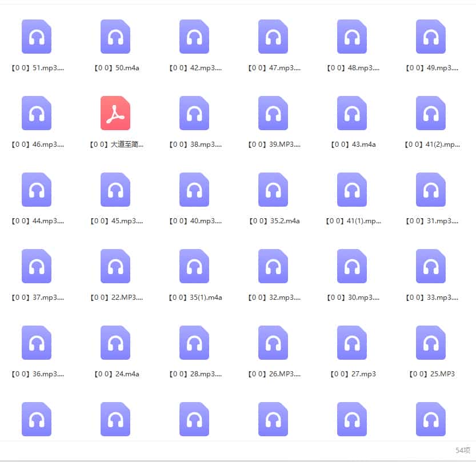Open the 50.m4a audio file icon
Image resolution: width=476 pixels, height=462 pixels.
point(115,37)
